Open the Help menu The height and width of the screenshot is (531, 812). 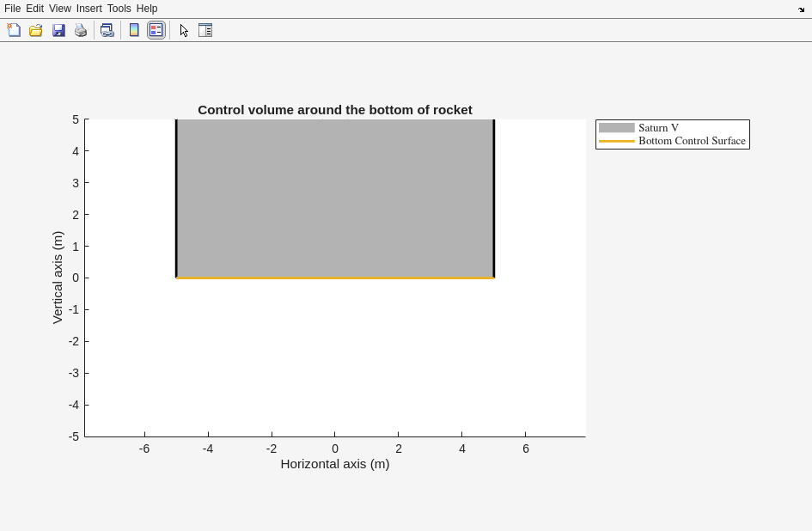(147, 9)
